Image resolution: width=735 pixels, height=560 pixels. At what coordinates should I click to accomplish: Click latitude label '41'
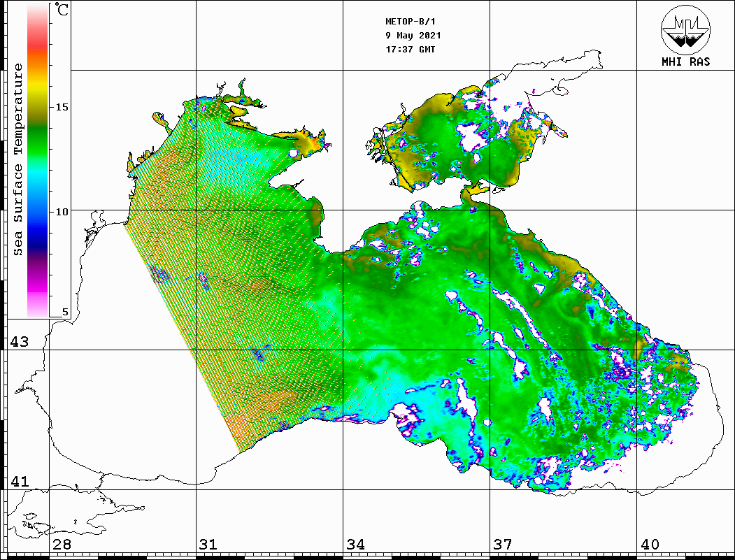click(x=19, y=481)
